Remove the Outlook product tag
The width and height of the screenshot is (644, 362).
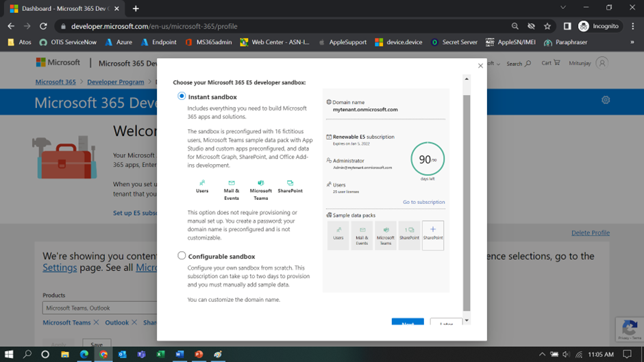(134, 322)
